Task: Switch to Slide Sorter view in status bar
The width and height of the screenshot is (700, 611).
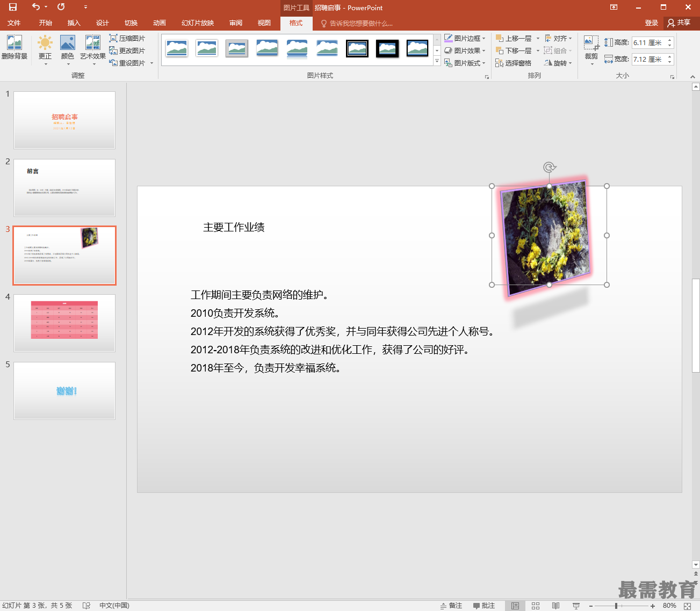Action: point(536,606)
